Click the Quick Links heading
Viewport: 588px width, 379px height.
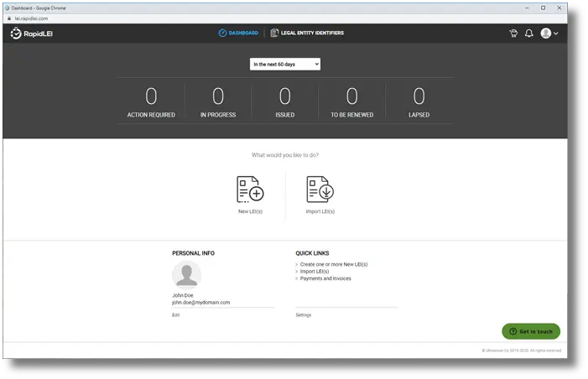[312, 253]
